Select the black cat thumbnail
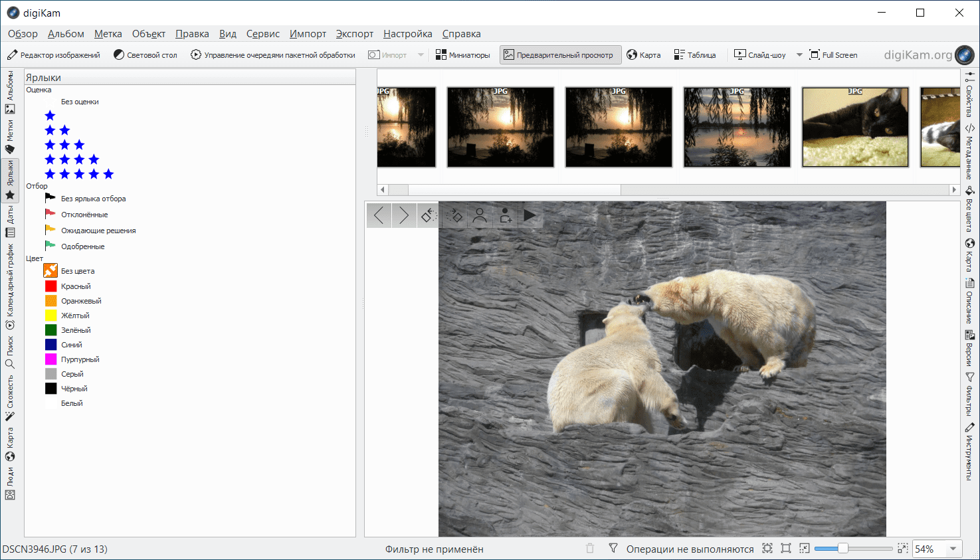 [x=855, y=127]
